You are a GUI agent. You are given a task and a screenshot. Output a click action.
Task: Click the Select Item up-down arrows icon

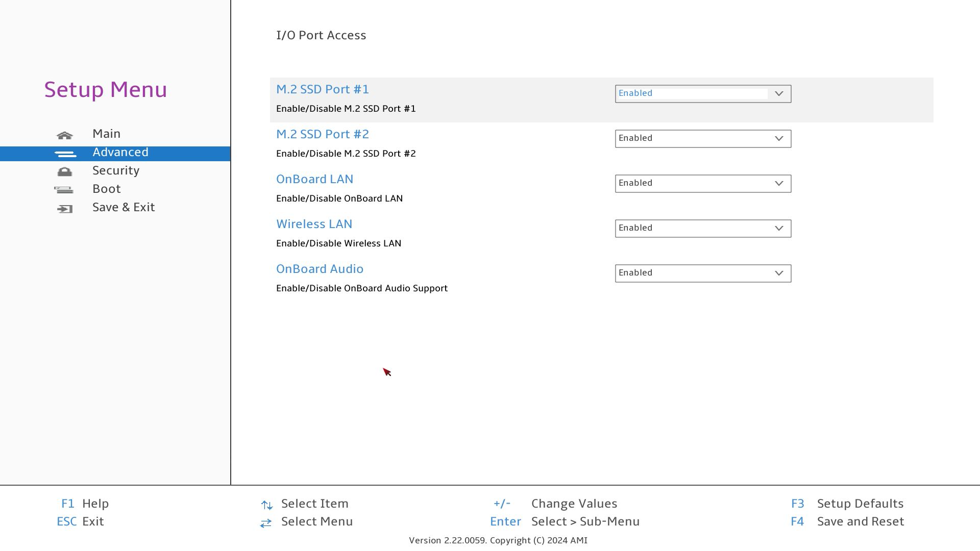point(266,505)
